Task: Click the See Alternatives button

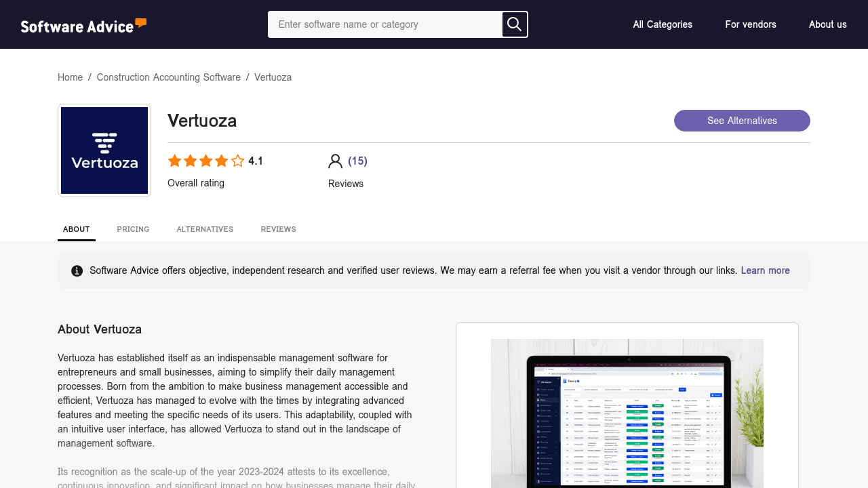Action: [742, 121]
